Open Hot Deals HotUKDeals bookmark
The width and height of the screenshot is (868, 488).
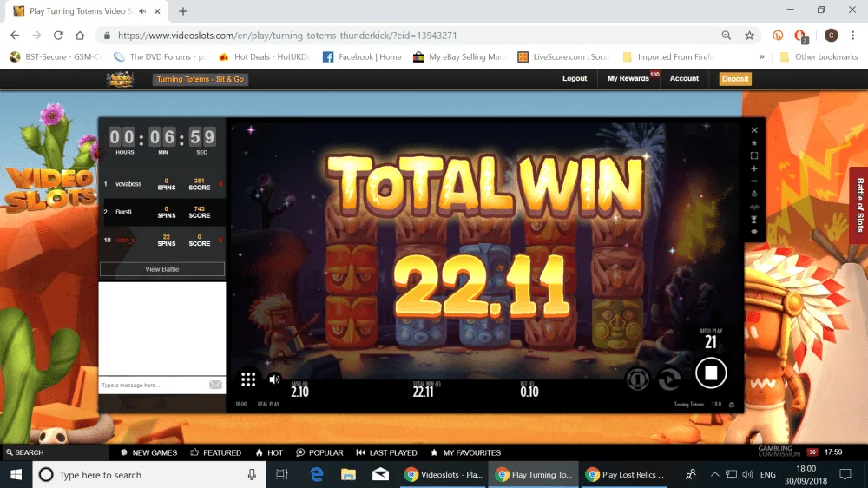click(x=265, y=57)
